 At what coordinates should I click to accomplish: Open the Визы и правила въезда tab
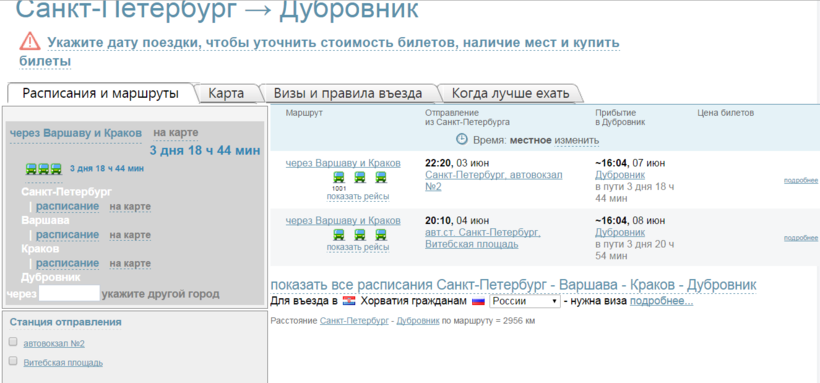point(348,94)
